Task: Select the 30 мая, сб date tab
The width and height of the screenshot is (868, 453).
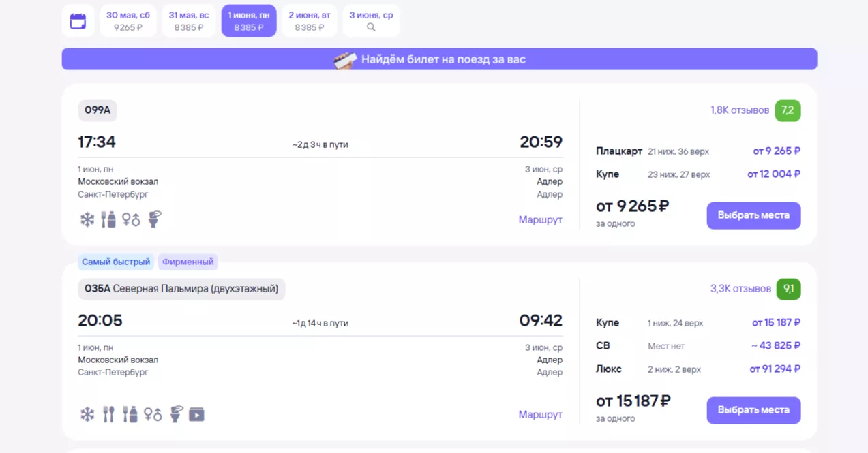Action: pyautogui.click(x=128, y=21)
